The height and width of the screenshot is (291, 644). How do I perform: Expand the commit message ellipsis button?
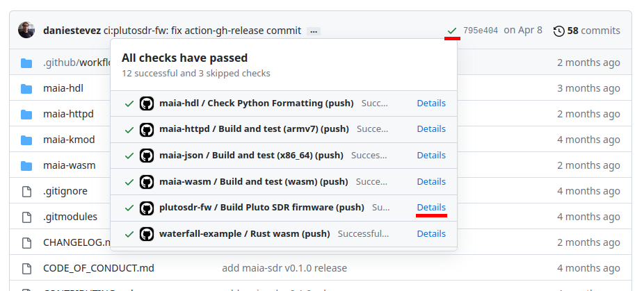click(314, 31)
